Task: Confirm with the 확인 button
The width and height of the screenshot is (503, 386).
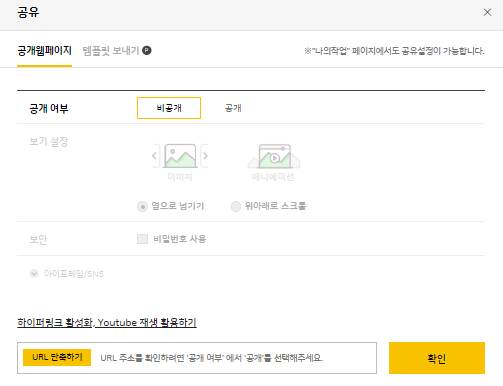Action: tap(437, 358)
